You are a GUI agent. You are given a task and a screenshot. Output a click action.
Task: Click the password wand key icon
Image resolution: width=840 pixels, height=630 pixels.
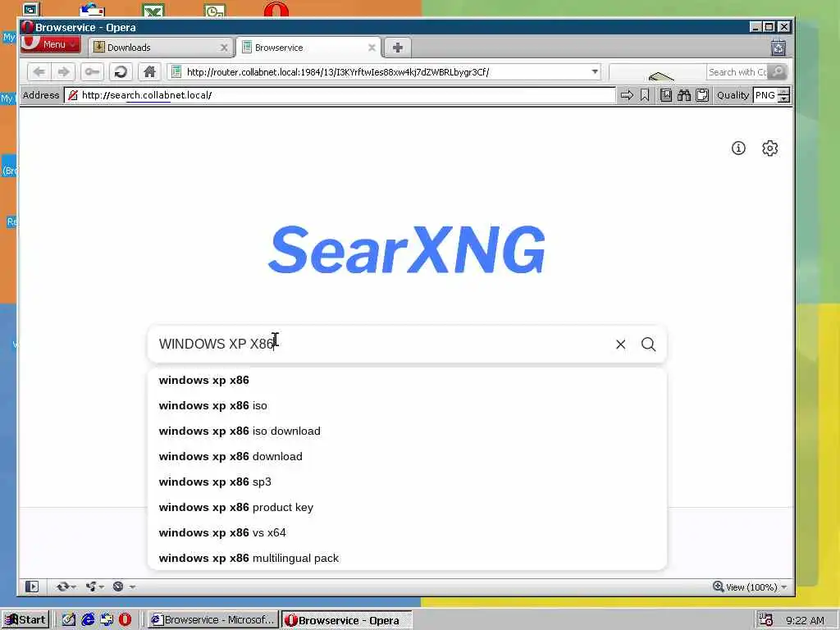tap(92, 72)
